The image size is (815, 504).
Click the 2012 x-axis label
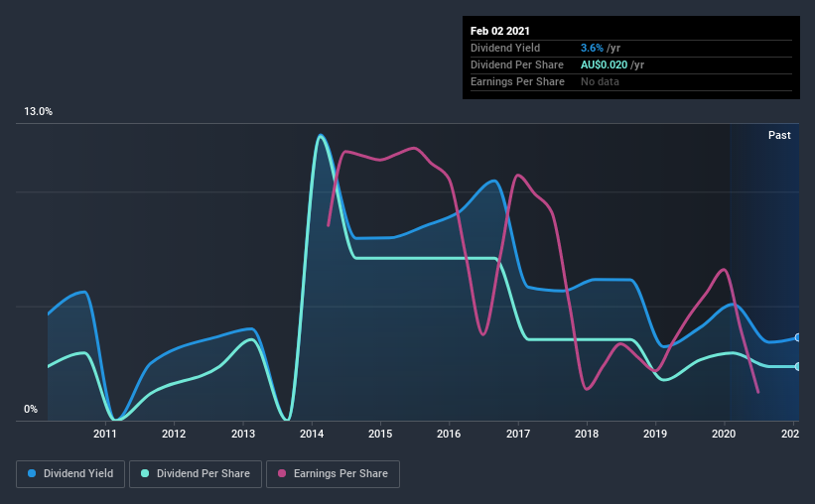click(174, 434)
